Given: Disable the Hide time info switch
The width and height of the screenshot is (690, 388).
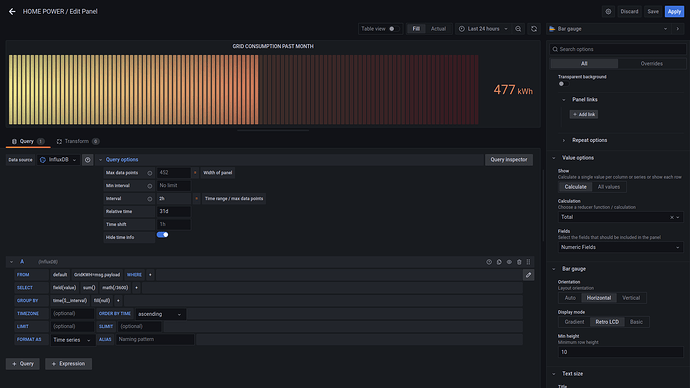Looking at the screenshot, I should click(x=162, y=235).
